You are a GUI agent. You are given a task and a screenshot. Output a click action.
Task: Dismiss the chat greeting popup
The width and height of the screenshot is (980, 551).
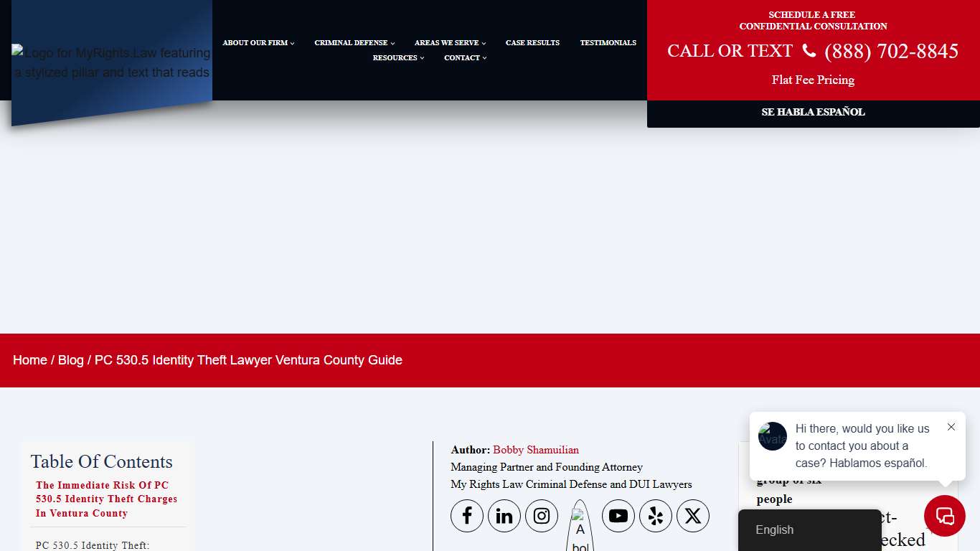pos(951,427)
